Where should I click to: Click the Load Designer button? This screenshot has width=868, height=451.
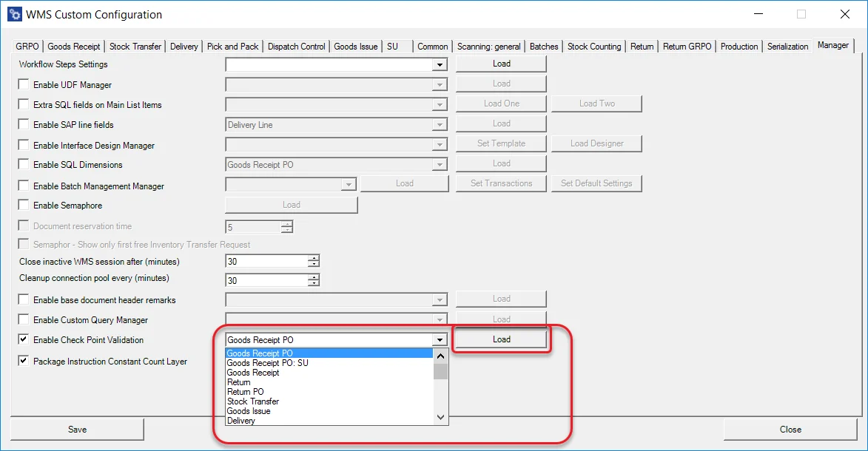click(596, 143)
